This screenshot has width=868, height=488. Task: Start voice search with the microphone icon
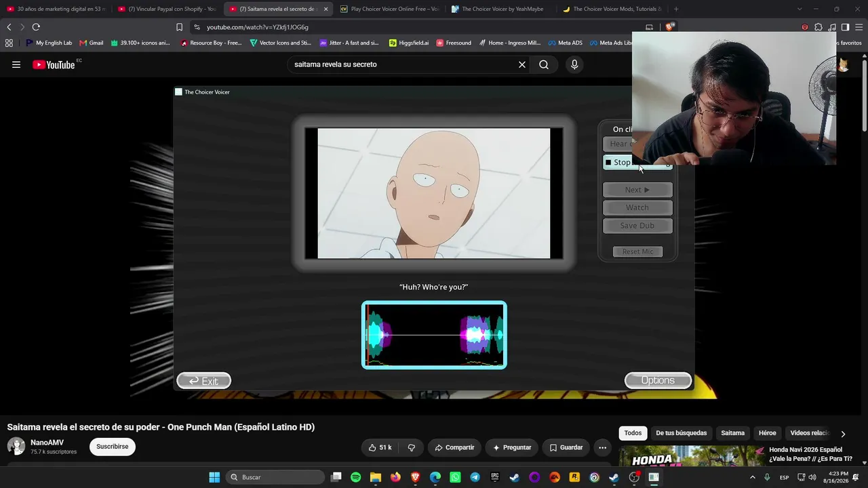pyautogui.click(x=574, y=64)
